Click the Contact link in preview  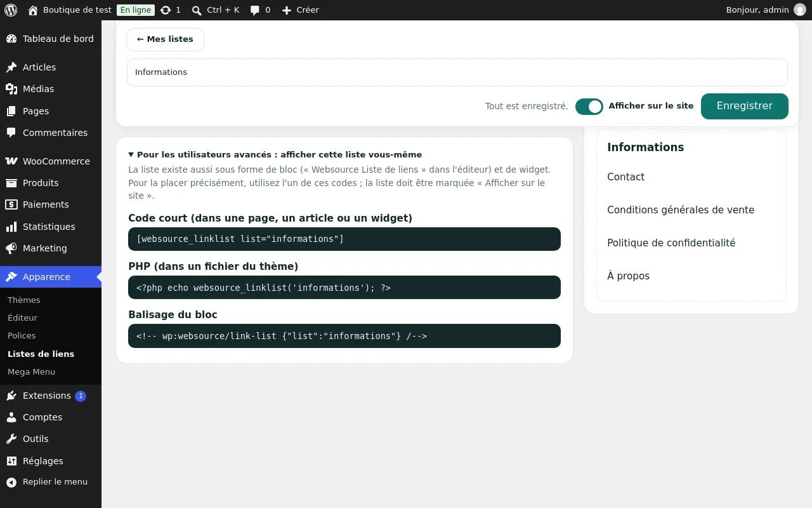point(625,177)
